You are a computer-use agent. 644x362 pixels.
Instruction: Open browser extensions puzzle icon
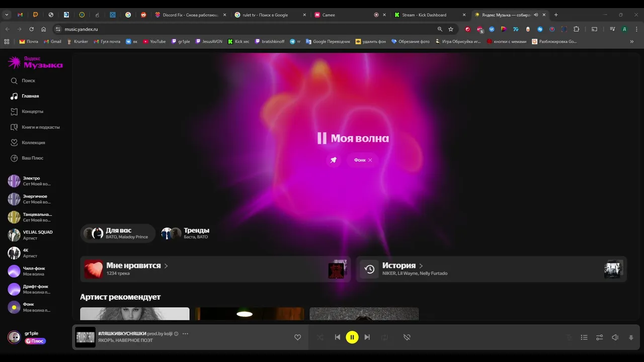click(x=577, y=29)
